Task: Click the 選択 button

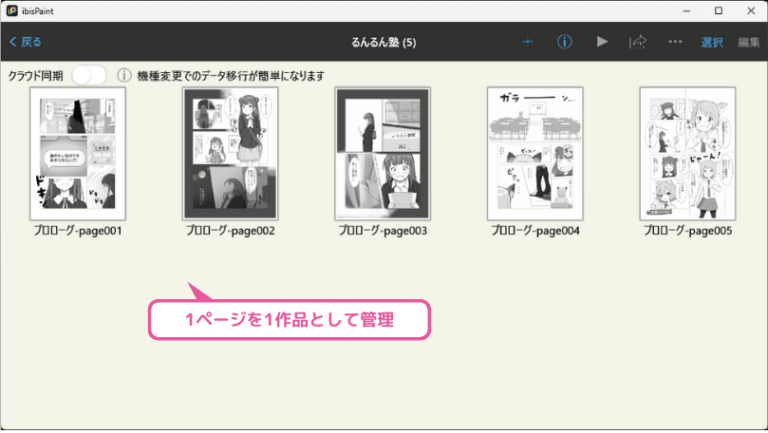Action: click(712, 43)
